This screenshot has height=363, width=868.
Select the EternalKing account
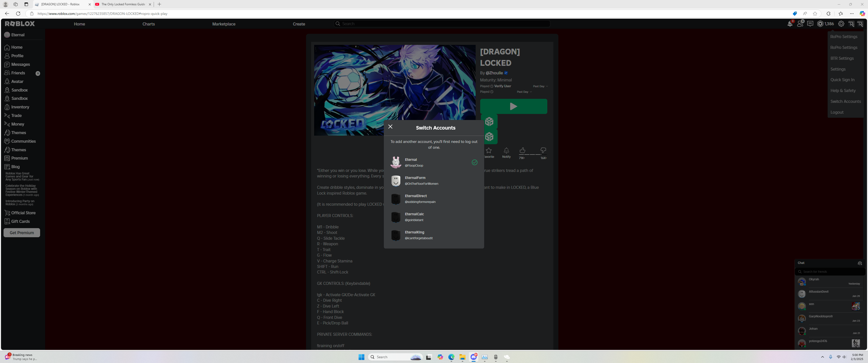pyautogui.click(x=434, y=235)
